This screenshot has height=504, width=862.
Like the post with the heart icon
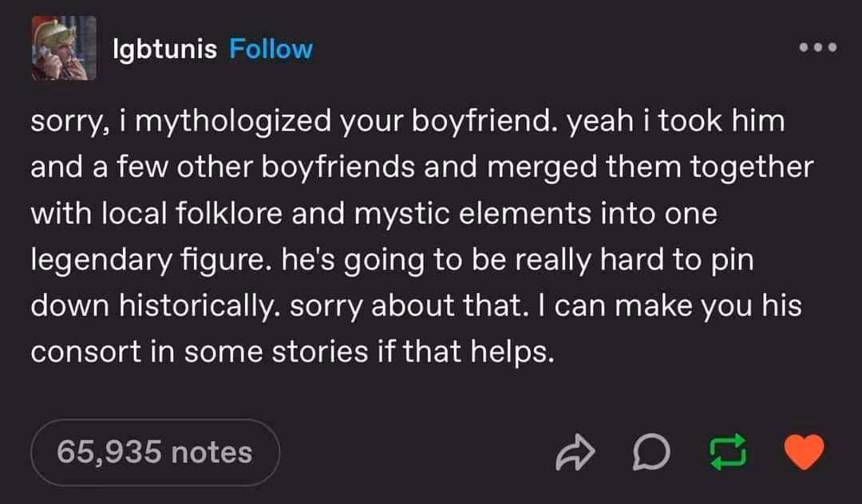tap(804, 452)
